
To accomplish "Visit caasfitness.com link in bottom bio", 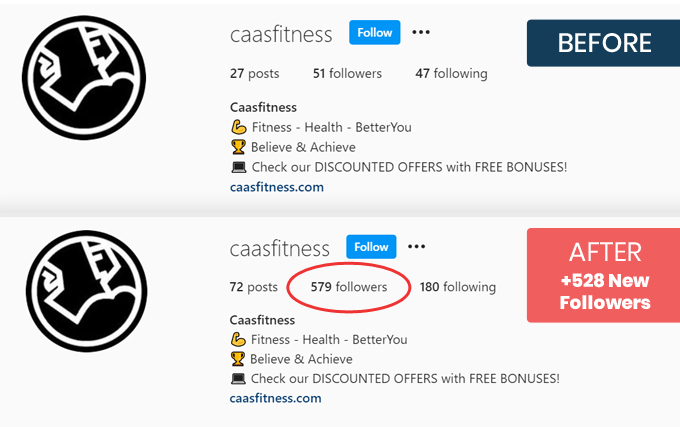I will click(276, 398).
